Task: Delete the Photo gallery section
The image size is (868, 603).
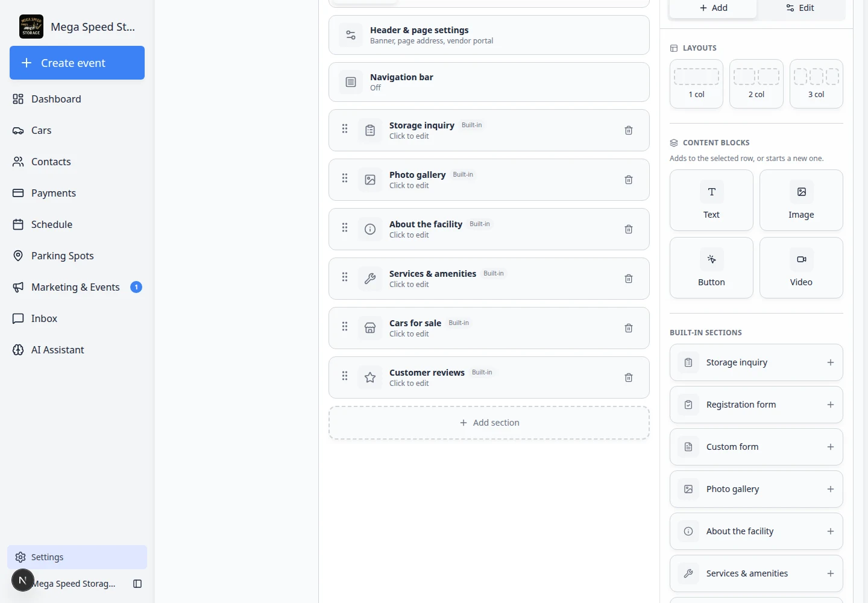Action: 629,180
